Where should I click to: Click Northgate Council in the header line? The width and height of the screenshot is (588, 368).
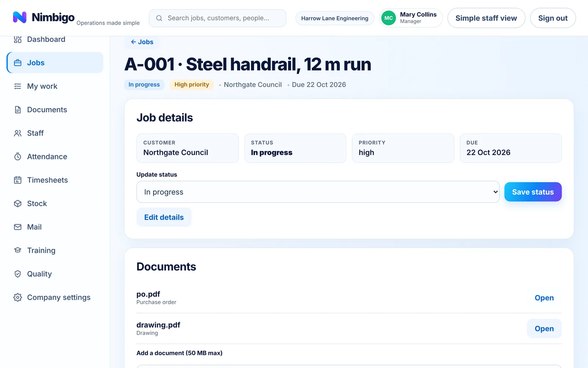(253, 85)
